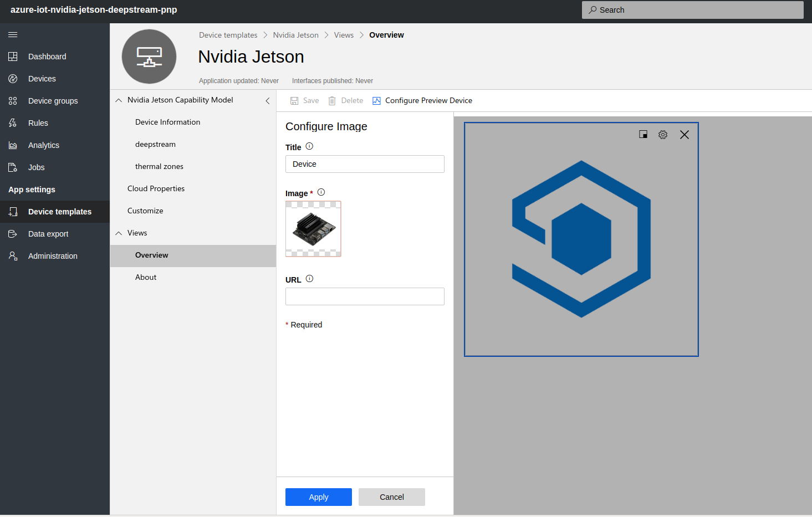Collapse the template tree panel arrow

268,101
